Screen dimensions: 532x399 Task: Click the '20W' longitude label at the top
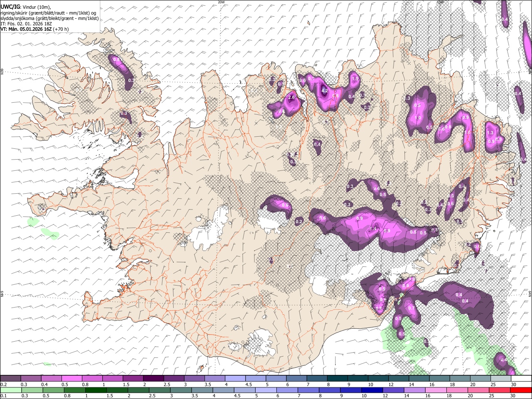(x=221, y=2)
